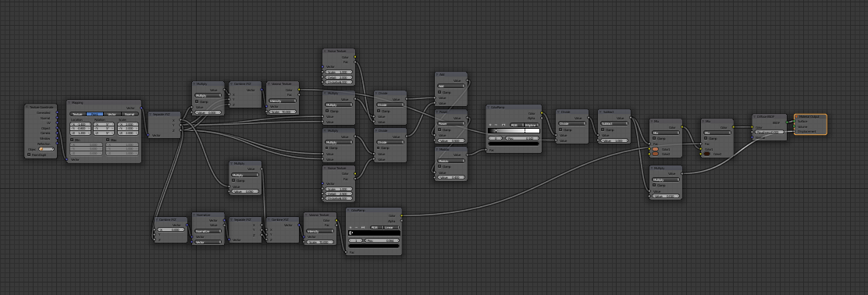The height and width of the screenshot is (295, 868).
Task: Click the Diffuse BSDF node title
Action: 766,117
